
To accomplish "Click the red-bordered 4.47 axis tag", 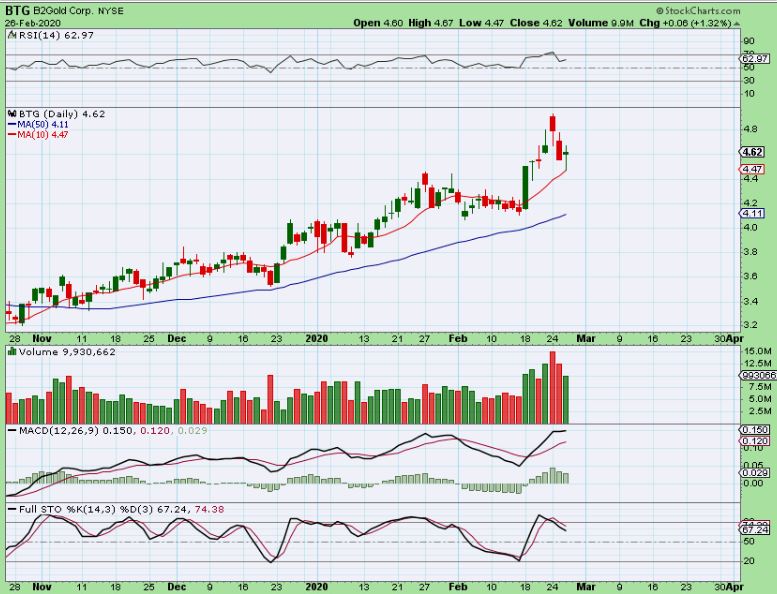I will pos(753,169).
